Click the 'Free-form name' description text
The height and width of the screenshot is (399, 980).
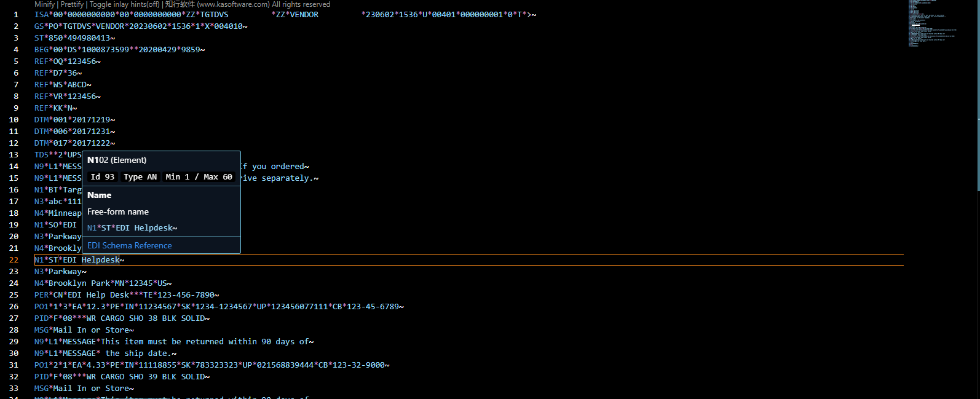click(x=118, y=211)
